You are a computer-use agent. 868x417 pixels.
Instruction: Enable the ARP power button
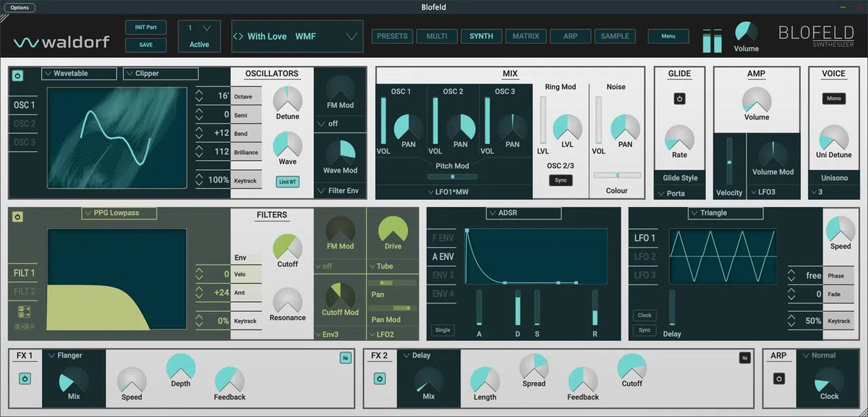pos(779,379)
